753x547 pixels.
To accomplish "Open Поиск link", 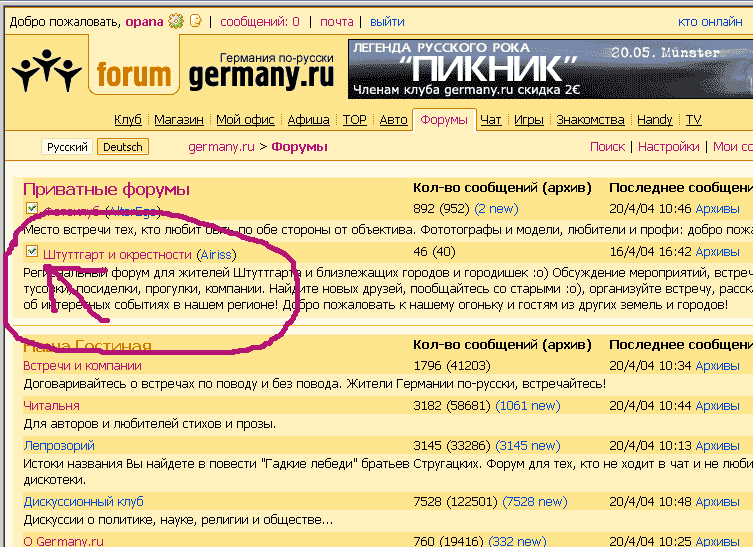I will click(607, 147).
